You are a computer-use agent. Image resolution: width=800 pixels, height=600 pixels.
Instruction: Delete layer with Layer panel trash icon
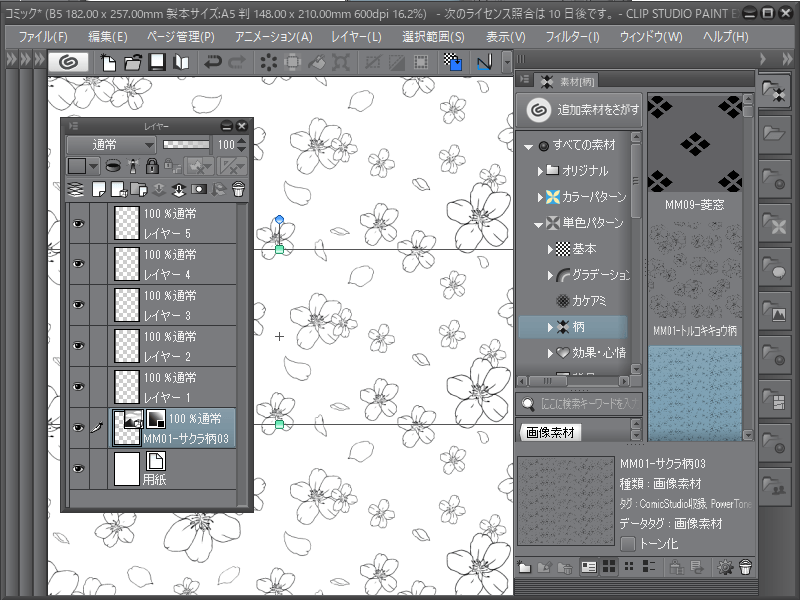pyautogui.click(x=238, y=189)
